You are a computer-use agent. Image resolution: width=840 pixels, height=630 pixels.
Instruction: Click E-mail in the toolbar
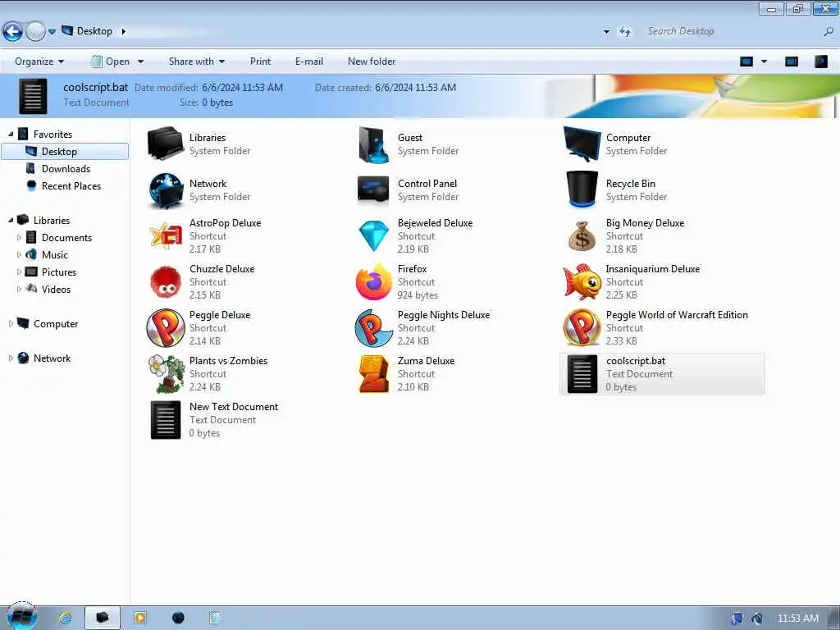point(309,62)
